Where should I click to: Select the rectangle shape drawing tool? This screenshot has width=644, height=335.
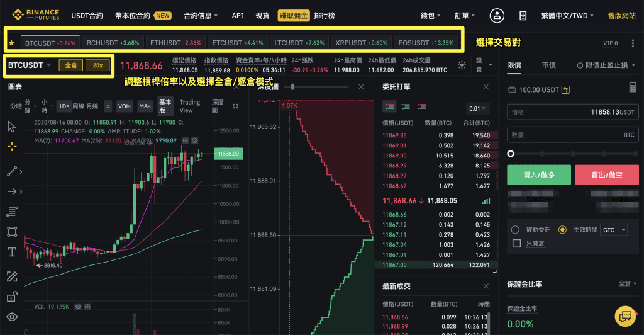pyautogui.click(x=12, y=232)
